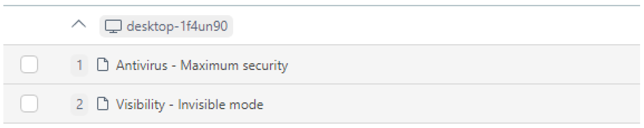Click the word "Visibility" in row 2
The image size is (644, 128).
140,105
